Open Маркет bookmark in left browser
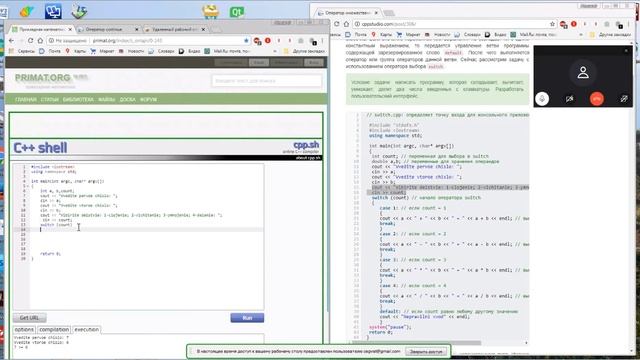The width and height of the screenshot is (640, 360). pos(102,51)
